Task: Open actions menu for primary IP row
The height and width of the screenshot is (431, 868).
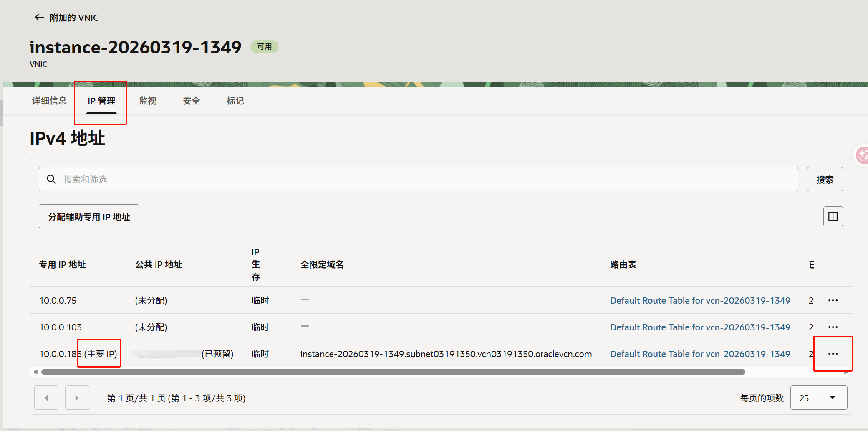Action: click(x=833, y=354)
